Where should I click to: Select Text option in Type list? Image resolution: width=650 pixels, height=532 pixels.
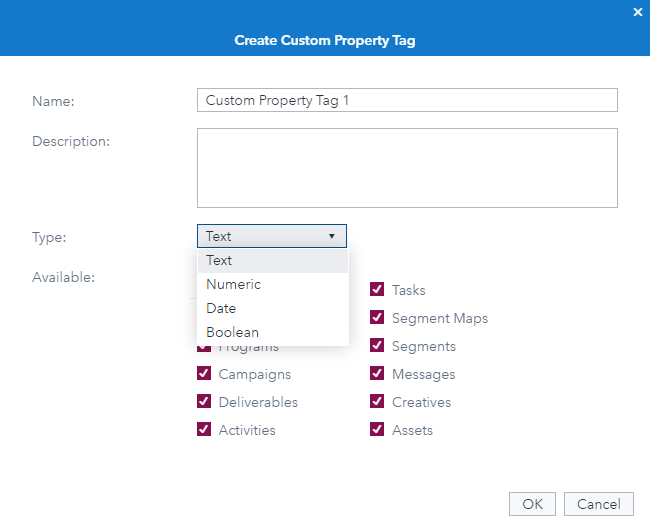272,261
